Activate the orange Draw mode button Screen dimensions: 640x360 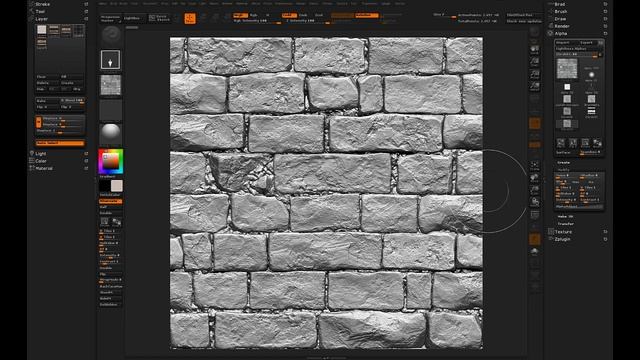coord(190,18)
